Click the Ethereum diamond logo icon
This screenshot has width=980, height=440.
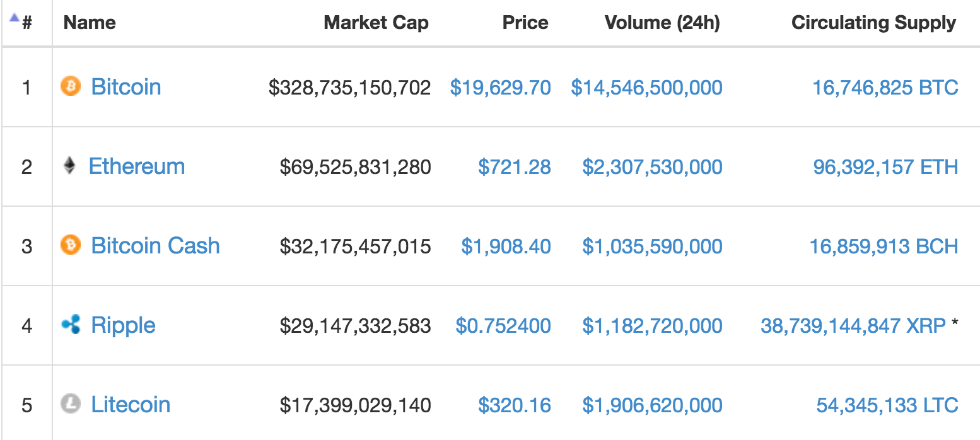point(69,166)
